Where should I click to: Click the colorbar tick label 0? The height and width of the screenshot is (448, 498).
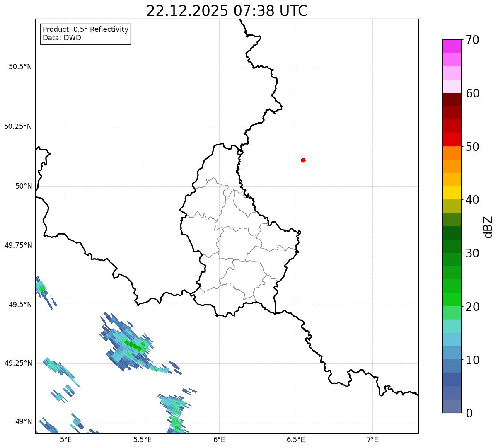tap(469, 413)
